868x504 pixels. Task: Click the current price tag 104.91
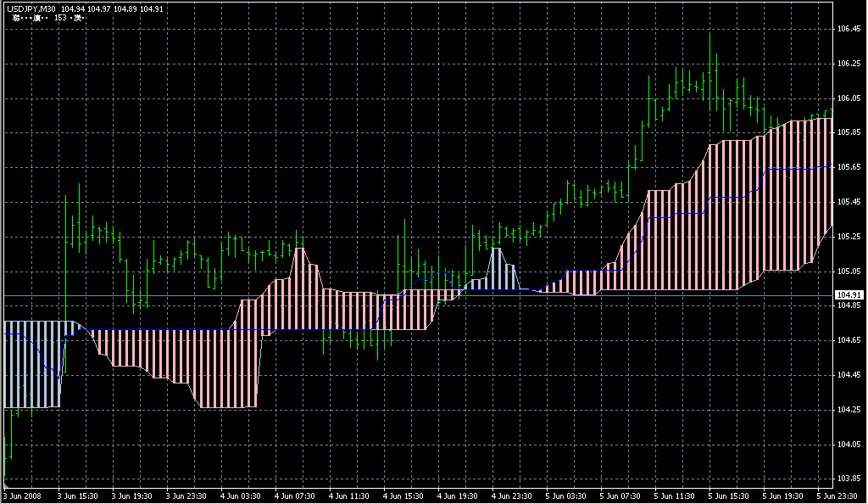tap(849, 295)
